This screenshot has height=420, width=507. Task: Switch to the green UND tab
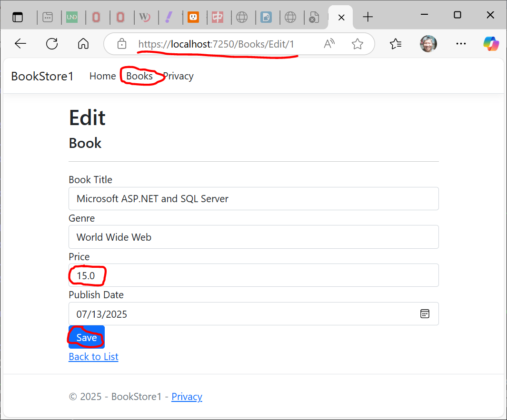point(72,17)
